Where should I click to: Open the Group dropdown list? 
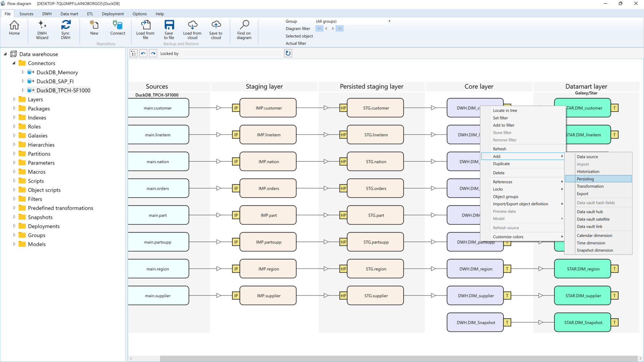(x=390, y=21)
